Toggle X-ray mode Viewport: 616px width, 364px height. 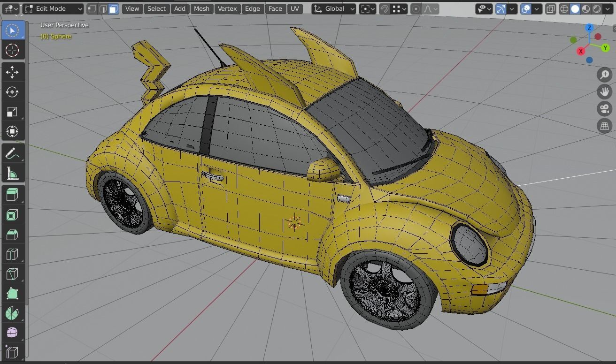coord(551,8)
